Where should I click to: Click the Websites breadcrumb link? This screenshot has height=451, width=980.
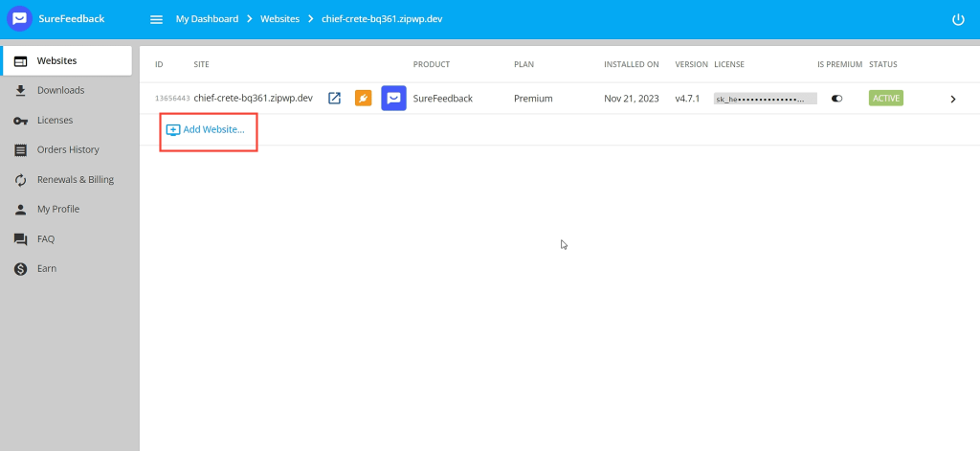coord(279,19)
